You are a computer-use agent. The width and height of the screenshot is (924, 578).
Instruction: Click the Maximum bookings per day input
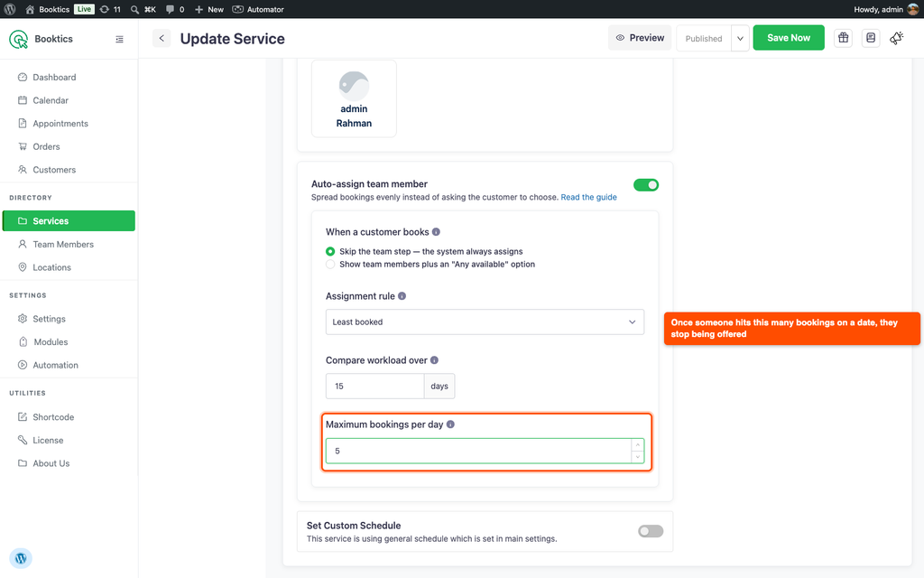pos(478,452)
